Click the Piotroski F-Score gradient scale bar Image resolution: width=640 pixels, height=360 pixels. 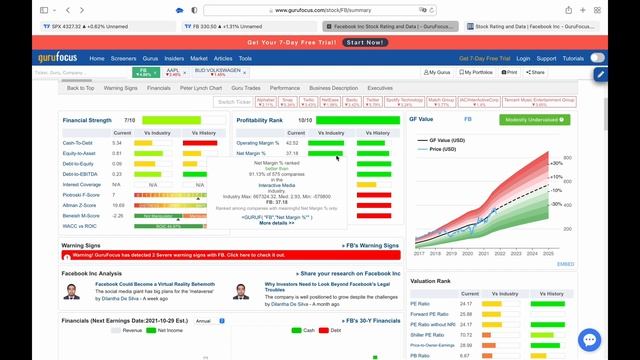[170, 195]
